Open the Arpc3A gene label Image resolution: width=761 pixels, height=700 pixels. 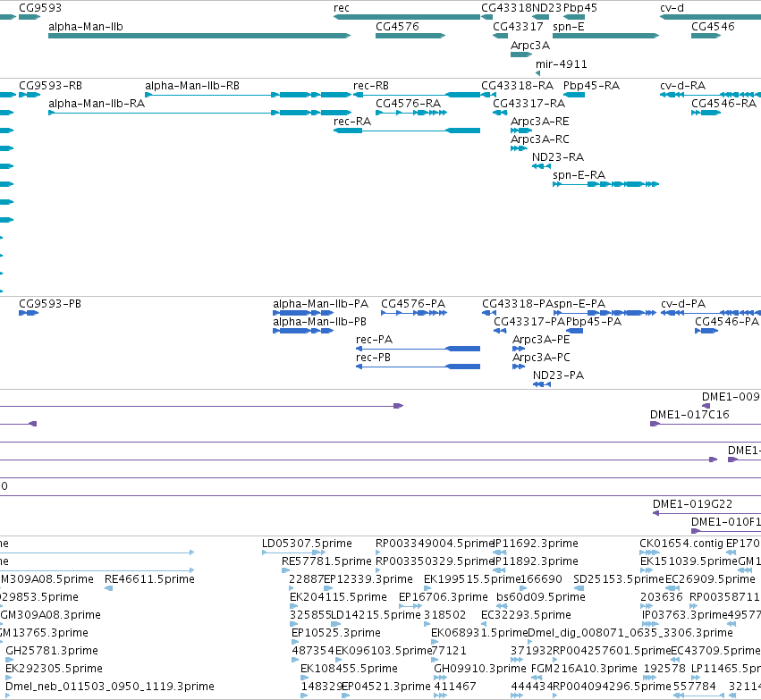pyautogui.click(x=530, y=46)
